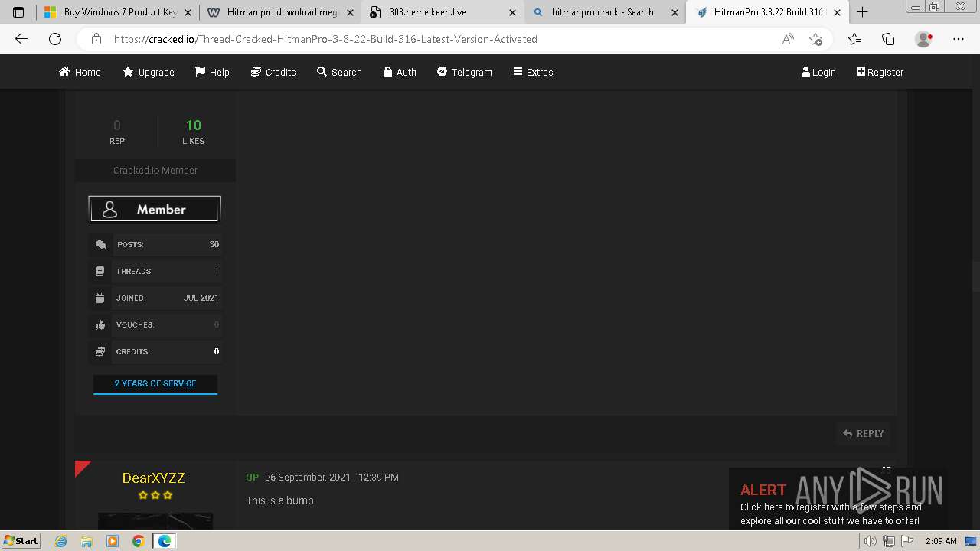This screenshot has width=980, height=551.
Task: Open the Telegram link
Action: coord(465,72)
